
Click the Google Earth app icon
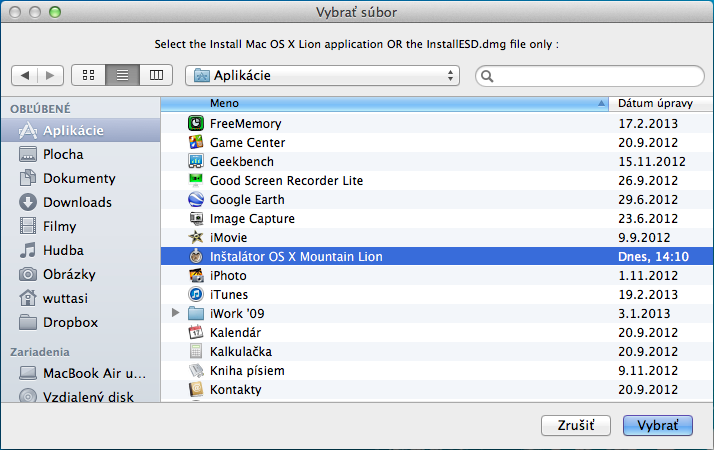(x=196, y=200)
